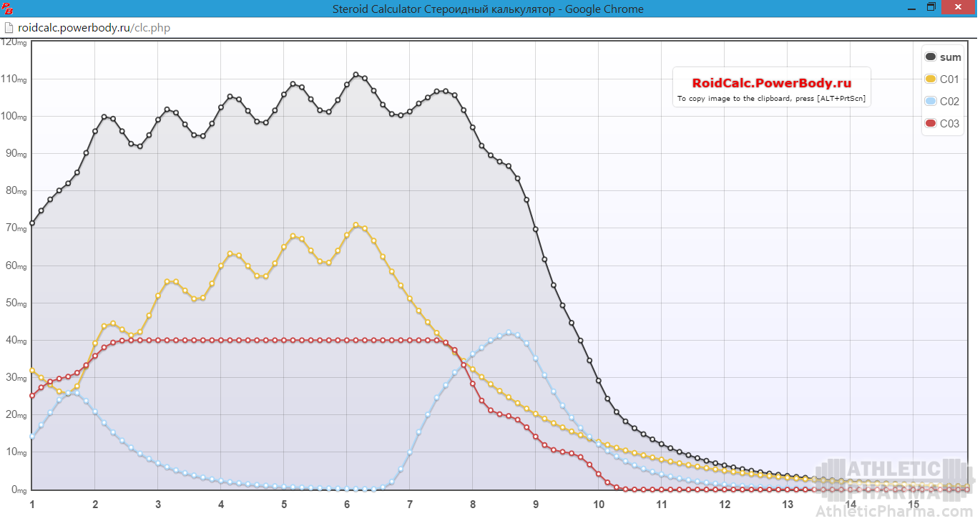Focus the roidcalc.powerbody.ru address field
Image resolution: width=980 pixels, height=521 pixels.
click(x=94, y=28)
